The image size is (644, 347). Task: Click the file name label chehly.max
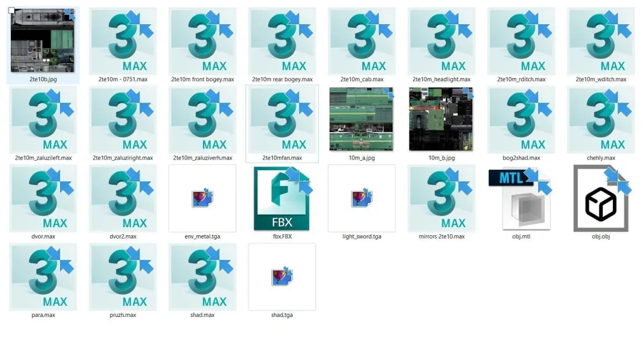point(601,158)
